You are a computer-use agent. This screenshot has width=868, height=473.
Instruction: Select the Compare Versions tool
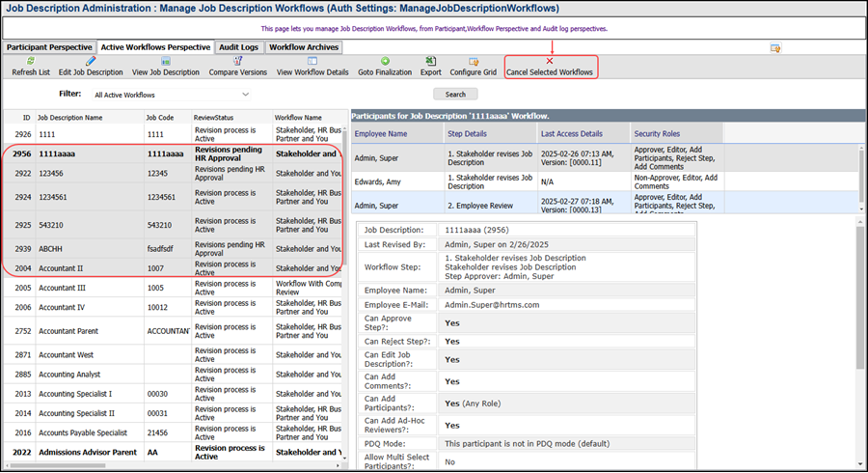(238, 67)
